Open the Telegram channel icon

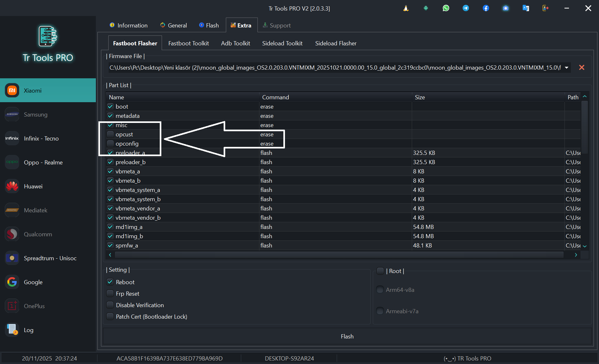pos(466,8)
